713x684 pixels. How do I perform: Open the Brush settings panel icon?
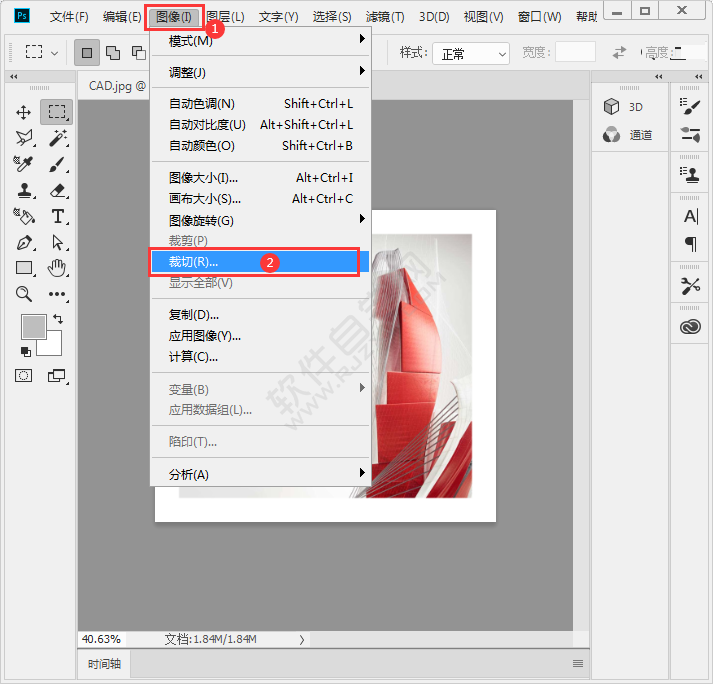click(x=690, y=107)
